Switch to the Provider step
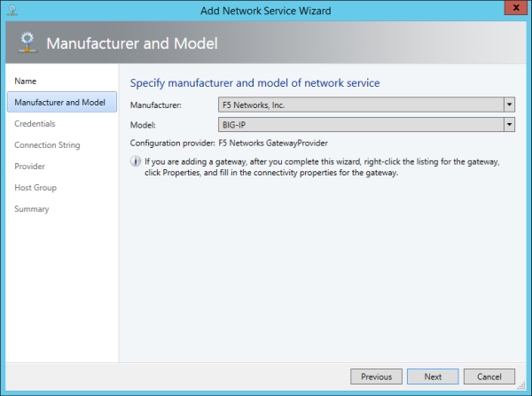The image size is (532, 396). pos(29,167)
